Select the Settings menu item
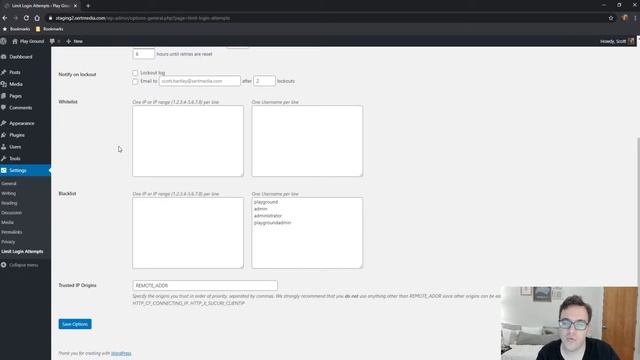This screenshot has height=360, width=640. click(x=25, y=170)
